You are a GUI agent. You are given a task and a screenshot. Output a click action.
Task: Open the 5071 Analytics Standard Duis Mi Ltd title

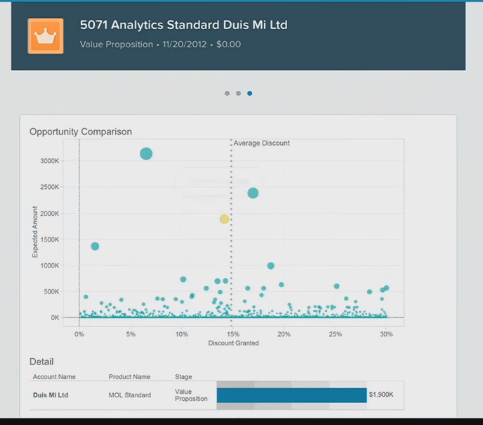click(x=184, y=25)
